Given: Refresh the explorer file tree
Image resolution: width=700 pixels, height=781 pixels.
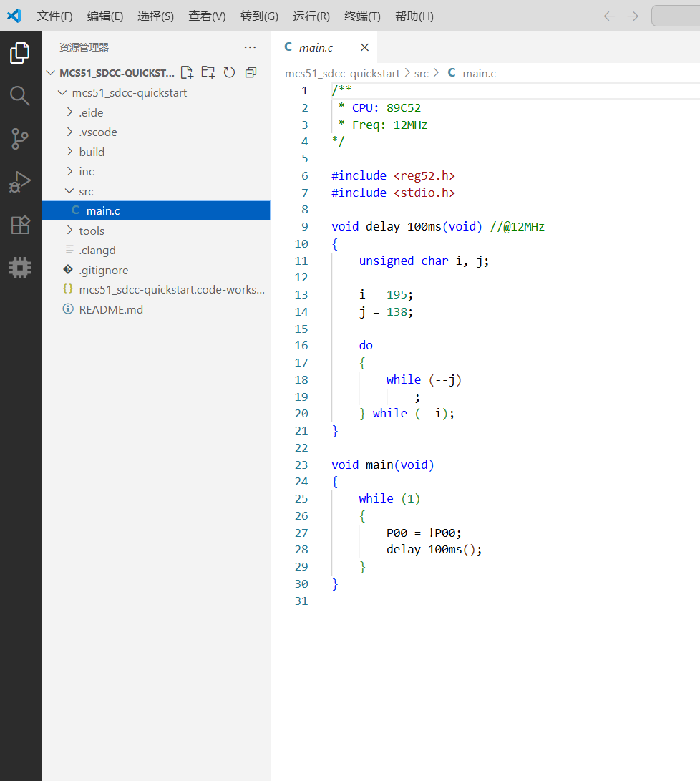Looking at the screenshot, I should (x=229, y=72).
